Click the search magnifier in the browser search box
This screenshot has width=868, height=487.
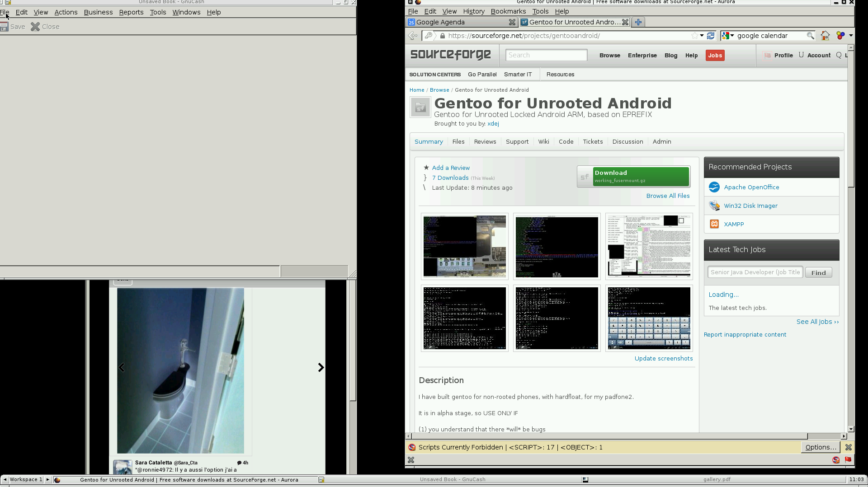coord(810,36)
